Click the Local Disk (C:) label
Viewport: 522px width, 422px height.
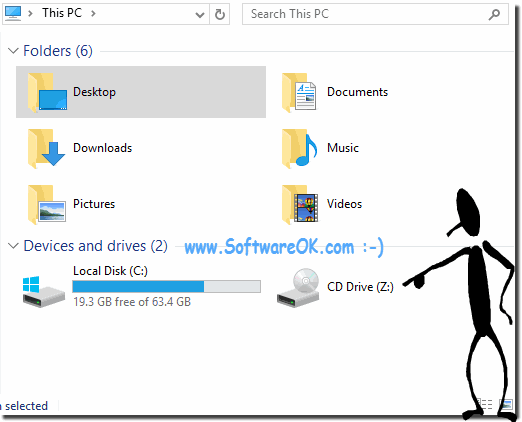(x=110, y=271)
